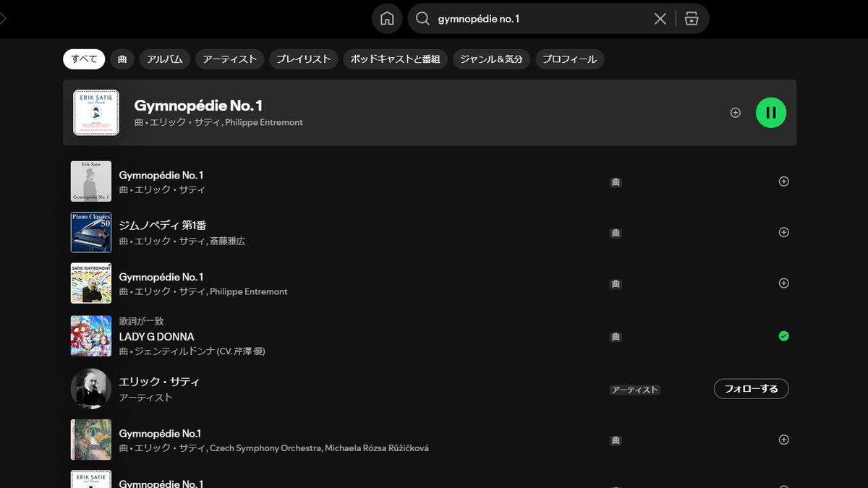The image size is (868, 488).
Task: Filter results by プロフィール
Action: (570, 59)
